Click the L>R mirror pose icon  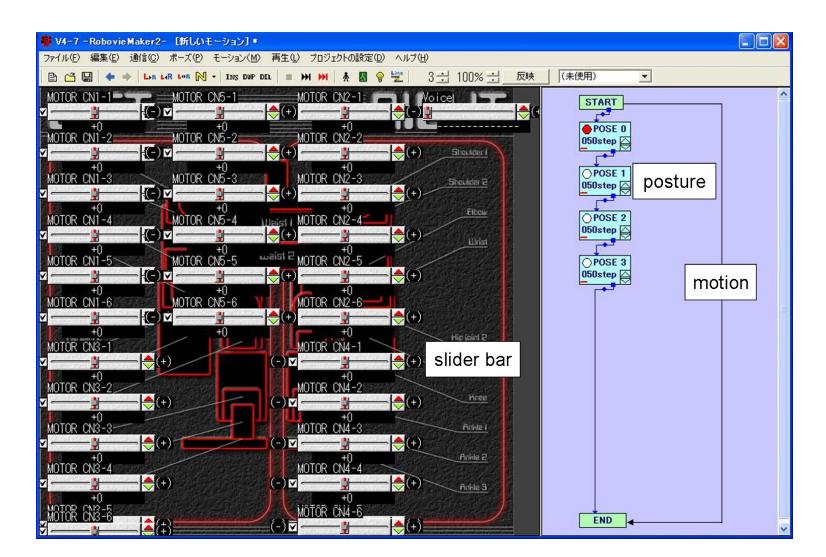coord(150,77)
